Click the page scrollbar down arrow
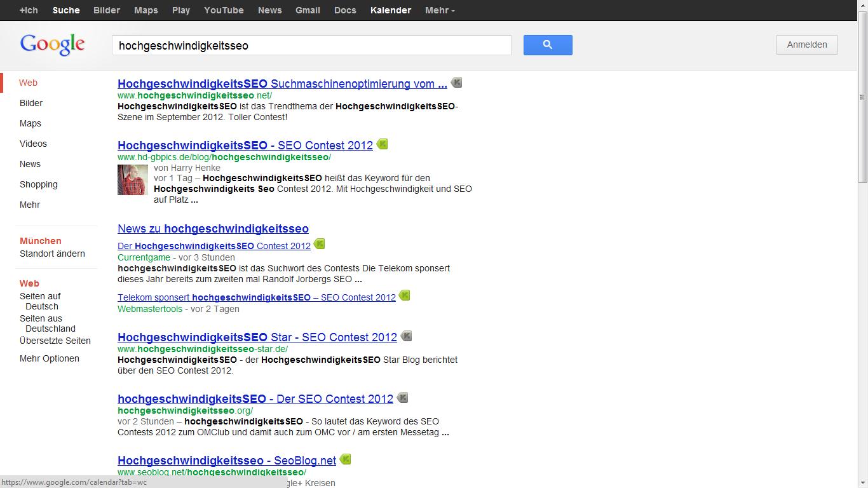Viewport: 868px width, 488px height. pyautogui.click(x=862, y=482)
